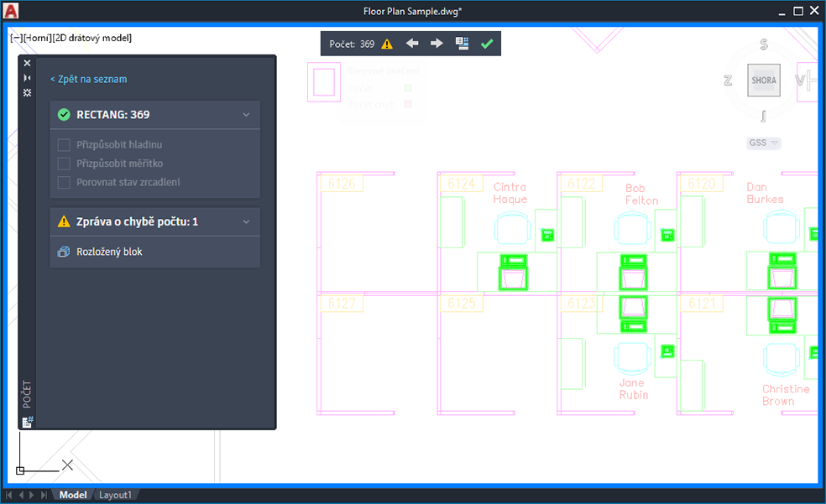This screenshot has width=826, height=504.
Task: Click the warning triangle in the Count toolbar
Action: [x=387, y=44]
